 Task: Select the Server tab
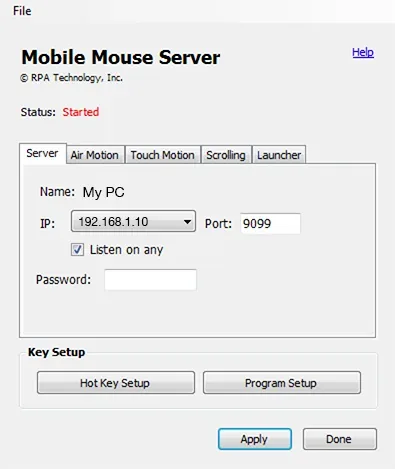tap(42, 153)
